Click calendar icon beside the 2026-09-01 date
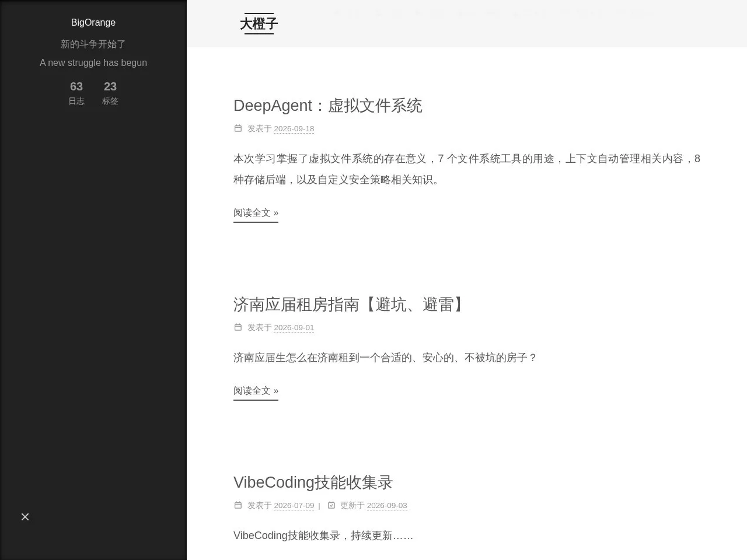 tap(238, 327)
